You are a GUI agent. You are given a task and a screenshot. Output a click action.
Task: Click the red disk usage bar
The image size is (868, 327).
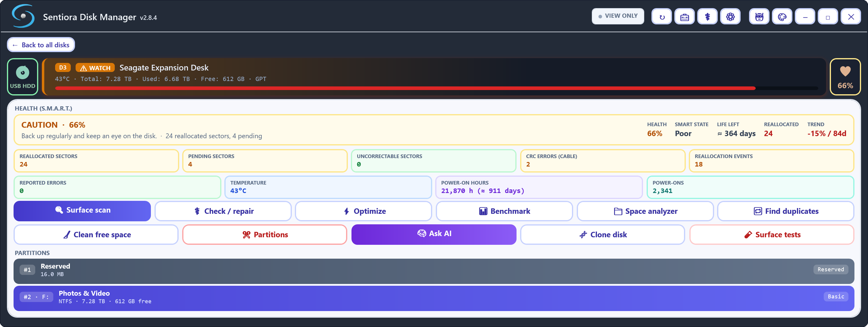tap(437, 88)
